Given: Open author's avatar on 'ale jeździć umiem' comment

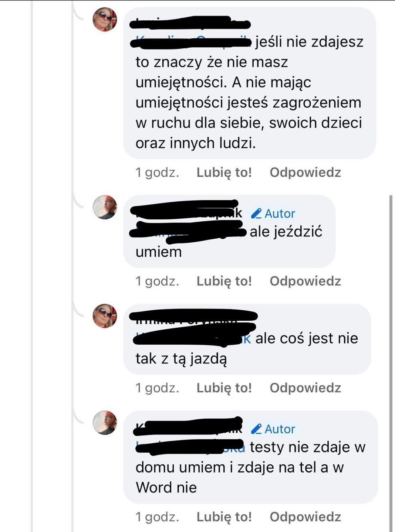Looking at the screenshot, I should tap(105, 207).
